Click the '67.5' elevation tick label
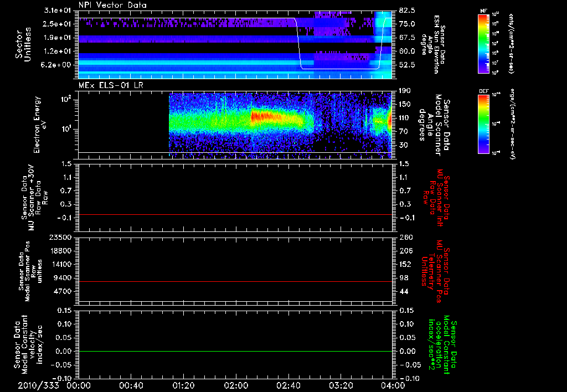The image size is (567, 392). pyautogui.click(x=407, y=38)
